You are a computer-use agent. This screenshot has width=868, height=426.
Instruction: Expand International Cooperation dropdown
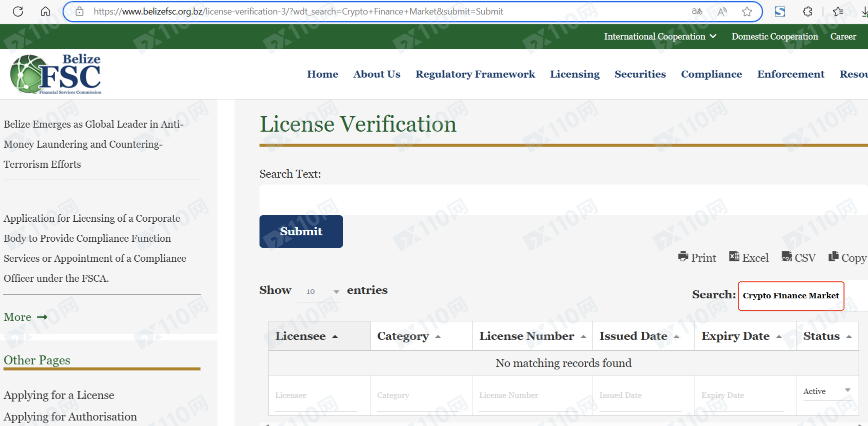(x=660, y=37)
